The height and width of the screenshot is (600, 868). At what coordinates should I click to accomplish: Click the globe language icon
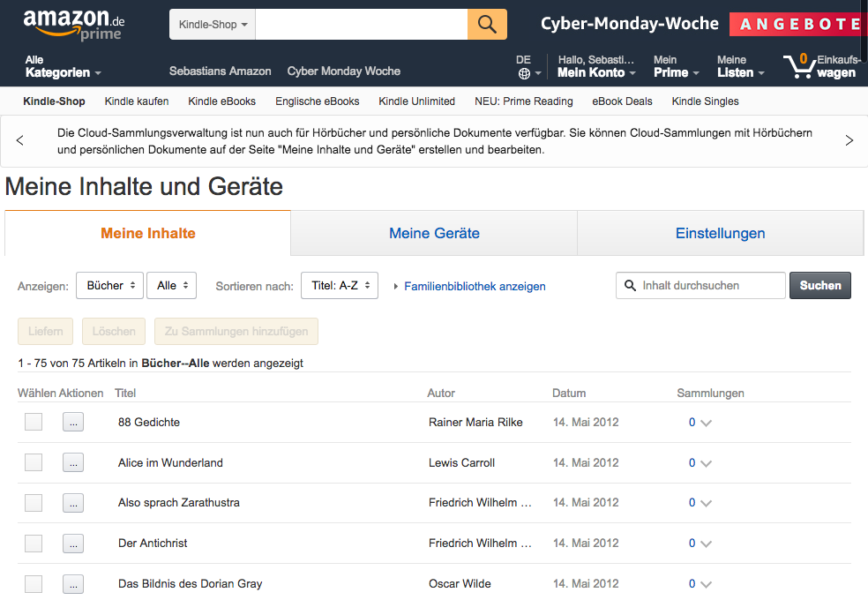(524, 73)
